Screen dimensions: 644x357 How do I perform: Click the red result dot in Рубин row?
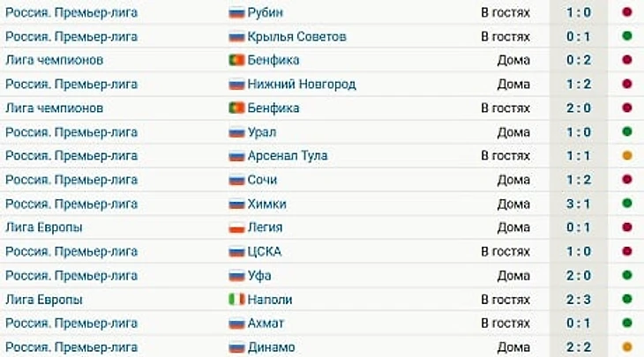(626, 12)
